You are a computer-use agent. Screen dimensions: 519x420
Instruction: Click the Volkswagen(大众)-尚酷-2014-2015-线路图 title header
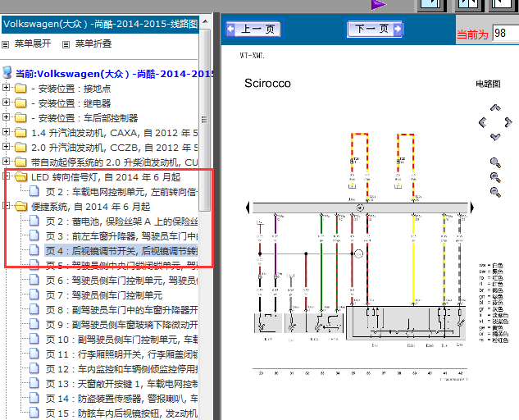(x=100, y=24)
